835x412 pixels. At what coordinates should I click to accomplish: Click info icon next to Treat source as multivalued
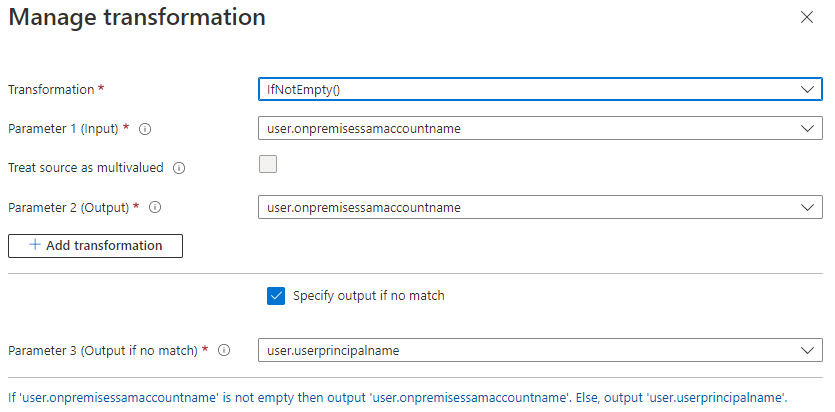tap(178, 168)
